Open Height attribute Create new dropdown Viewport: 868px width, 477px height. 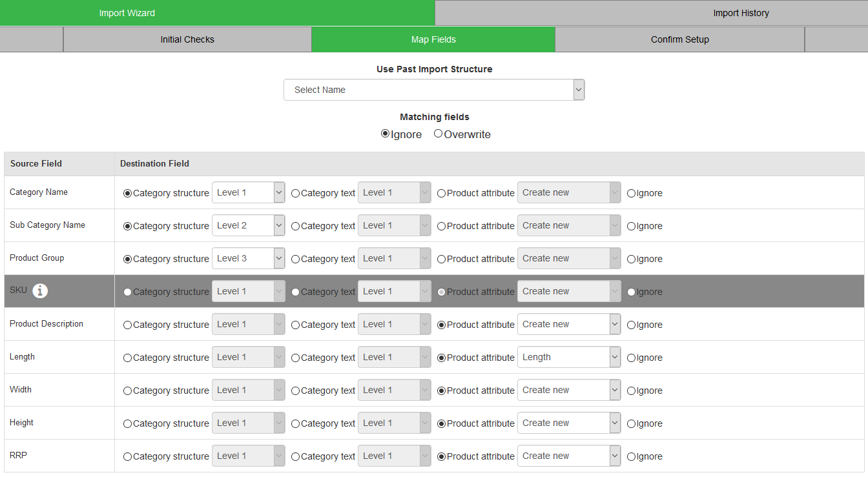(x=569, y=423)
